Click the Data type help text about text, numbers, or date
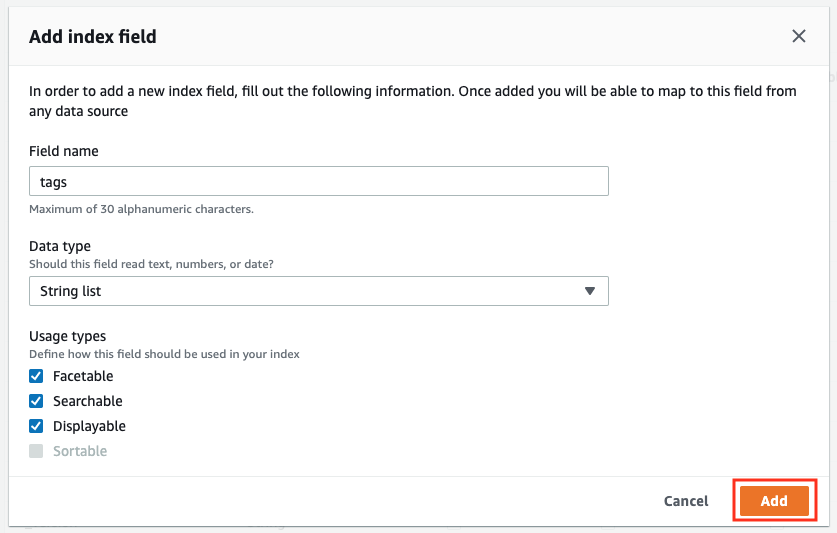Viewport: 837px width, 533px height. (x=151, y=264)
